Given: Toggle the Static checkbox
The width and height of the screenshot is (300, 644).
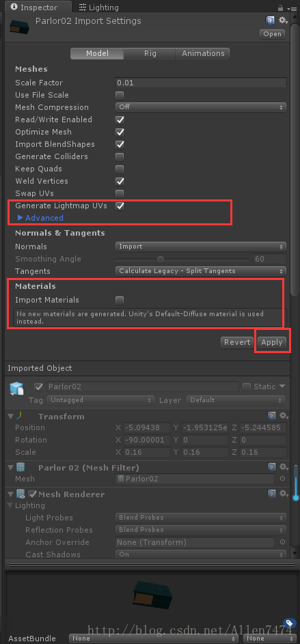Looking at the screenshot, I should click(247, 387).
